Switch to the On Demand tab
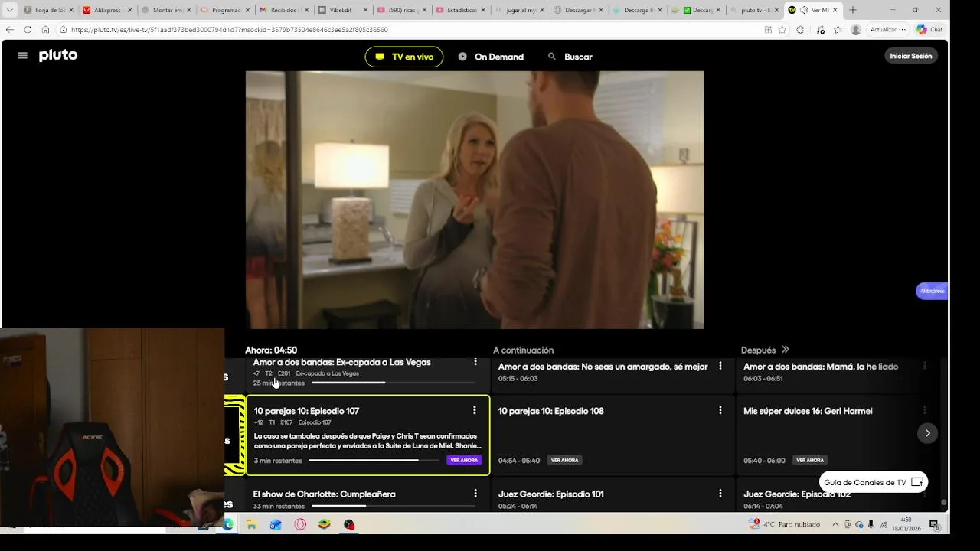This screenshot has width=980, height=551. coord(491,57)
